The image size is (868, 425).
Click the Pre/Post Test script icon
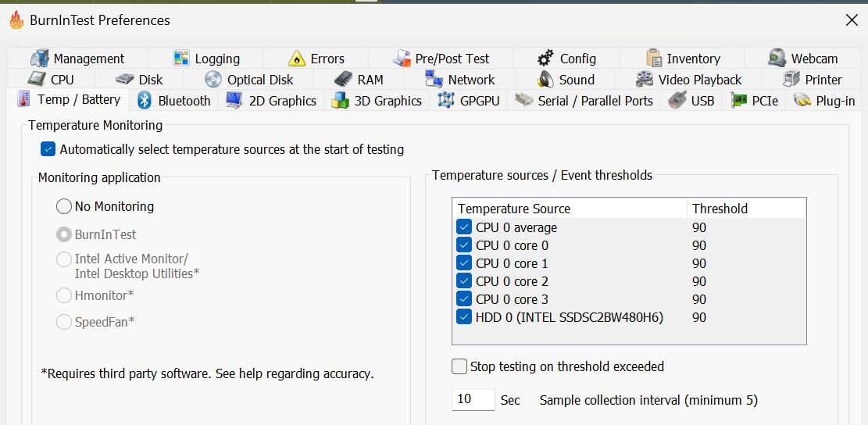click(402, 58)
